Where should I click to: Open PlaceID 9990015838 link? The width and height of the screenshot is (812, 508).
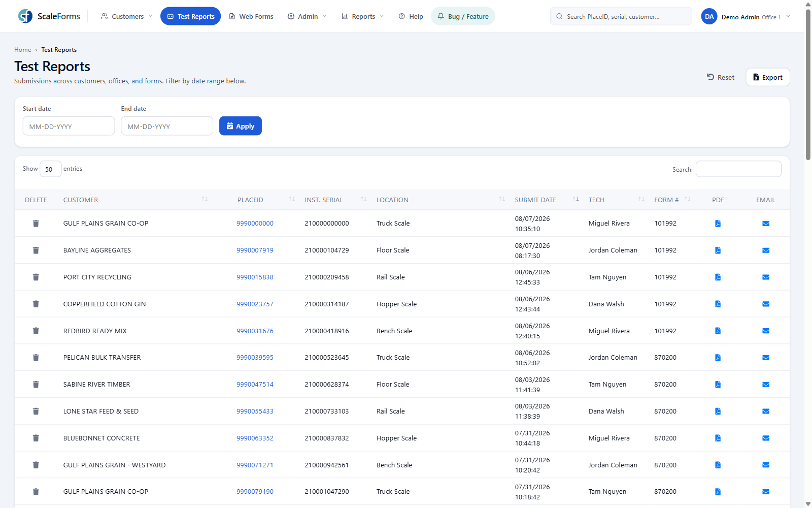pos(255,277)
